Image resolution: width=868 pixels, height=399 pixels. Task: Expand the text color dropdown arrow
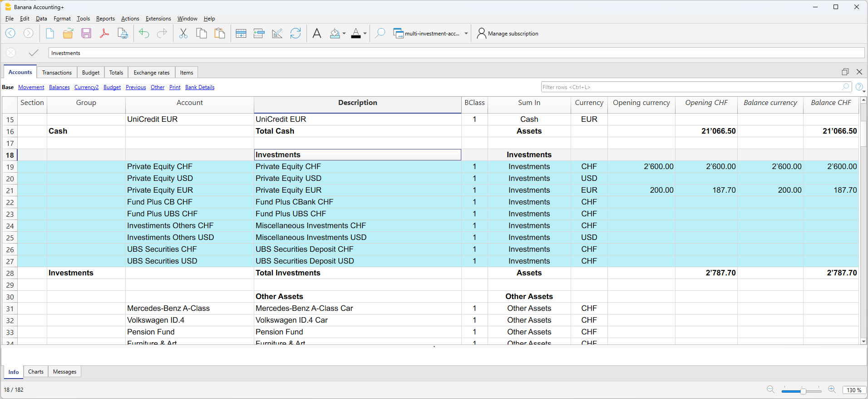[x=365, y=34]
